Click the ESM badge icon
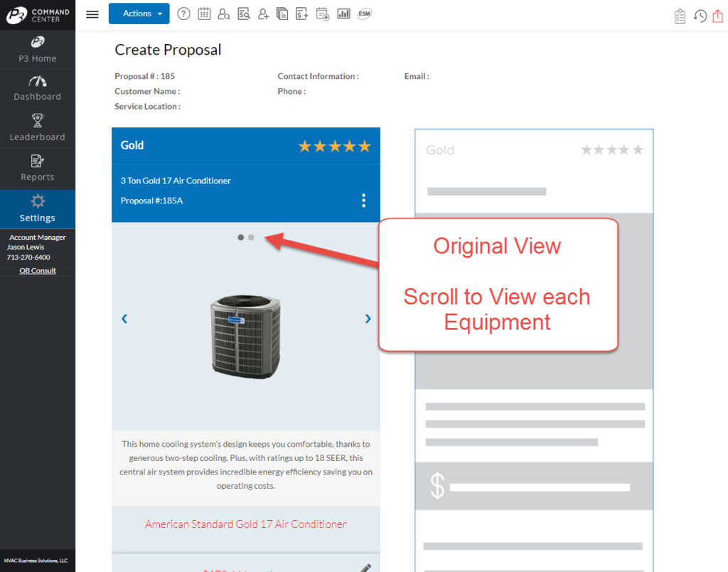 (364, 14)
